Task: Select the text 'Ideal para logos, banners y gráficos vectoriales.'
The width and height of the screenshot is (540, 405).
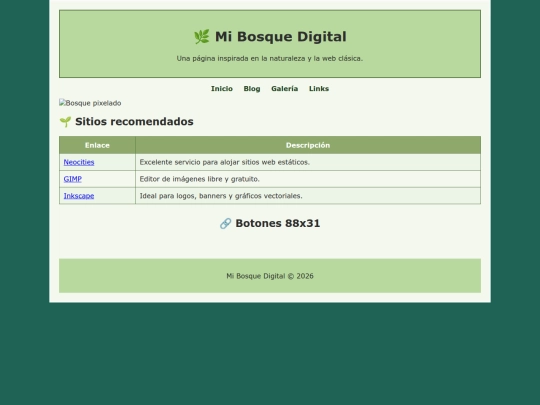Action: (221, 196)
